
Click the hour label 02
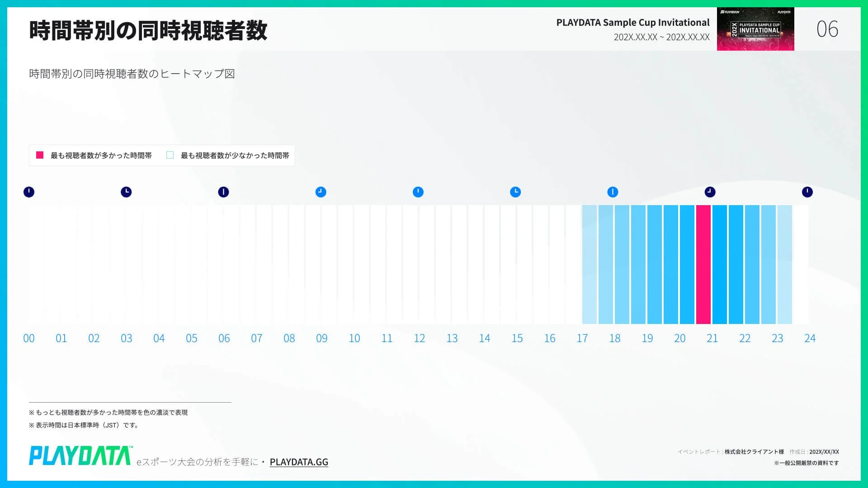[x=94, y=338]
